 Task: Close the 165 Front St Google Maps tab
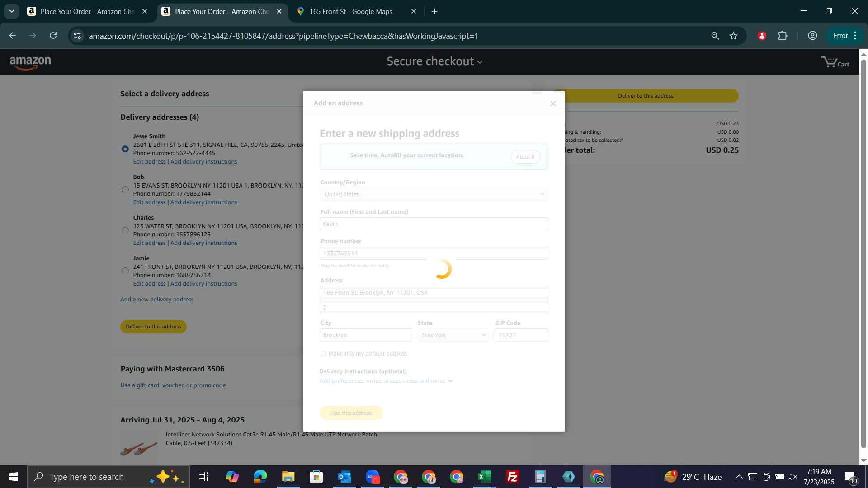pos(413,11)
